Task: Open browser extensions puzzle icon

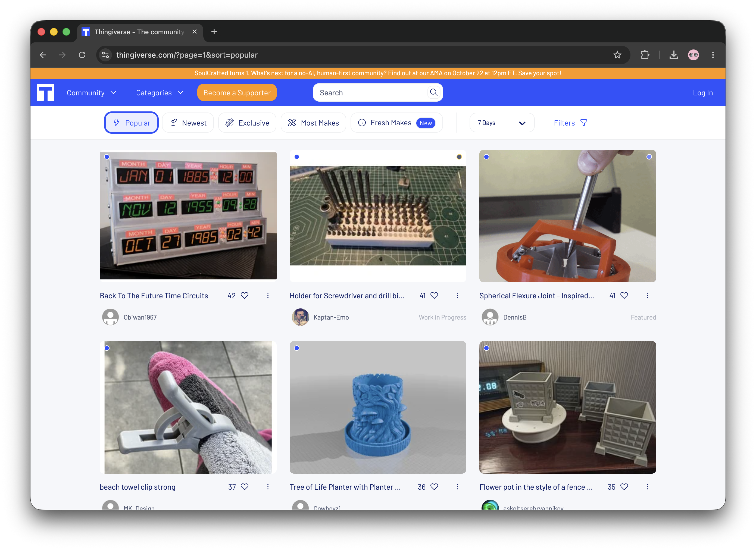Action: tap(645, 55)
